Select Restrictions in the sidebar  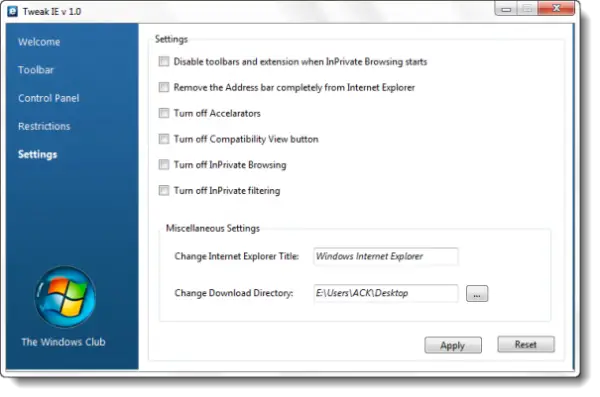coord(44,126)
